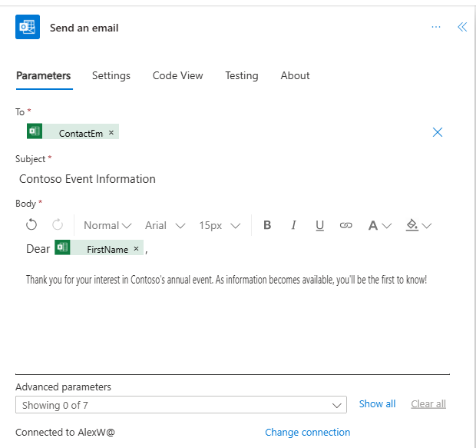Open the highlight color picker

click(418, 225)
